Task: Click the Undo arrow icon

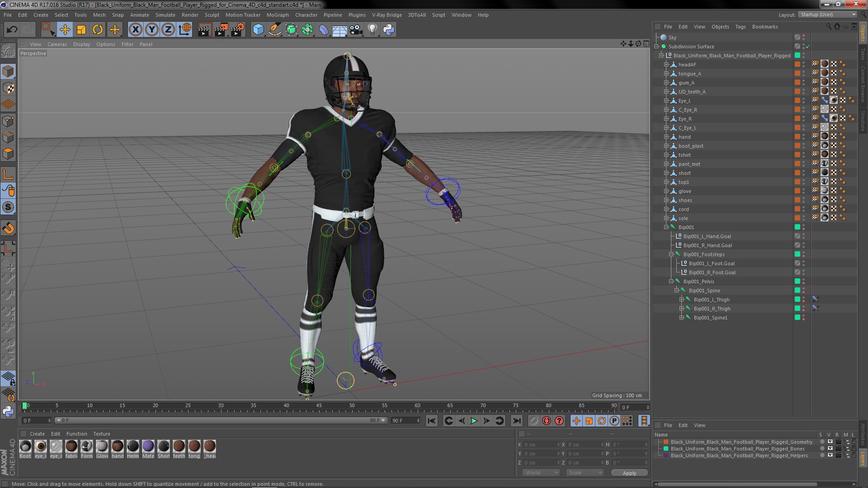Action: click(12, 30)
